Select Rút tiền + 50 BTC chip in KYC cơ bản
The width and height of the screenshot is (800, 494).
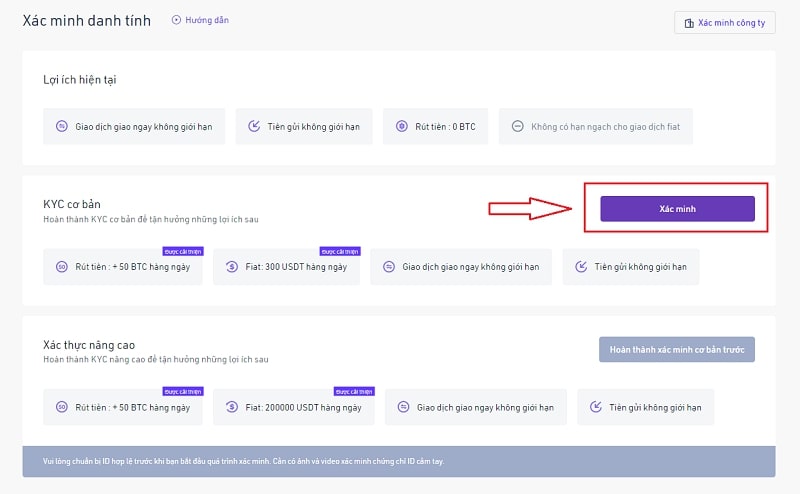[123, 267]
